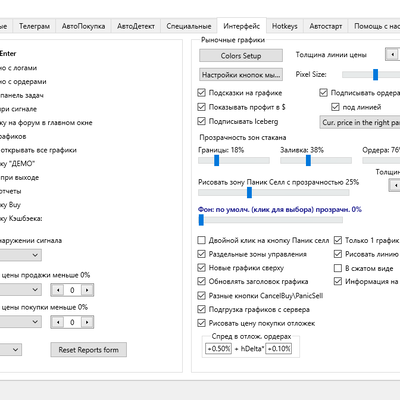
Task: Click the Прозрачность зон стакана label
Action: [x=243, y=137]
